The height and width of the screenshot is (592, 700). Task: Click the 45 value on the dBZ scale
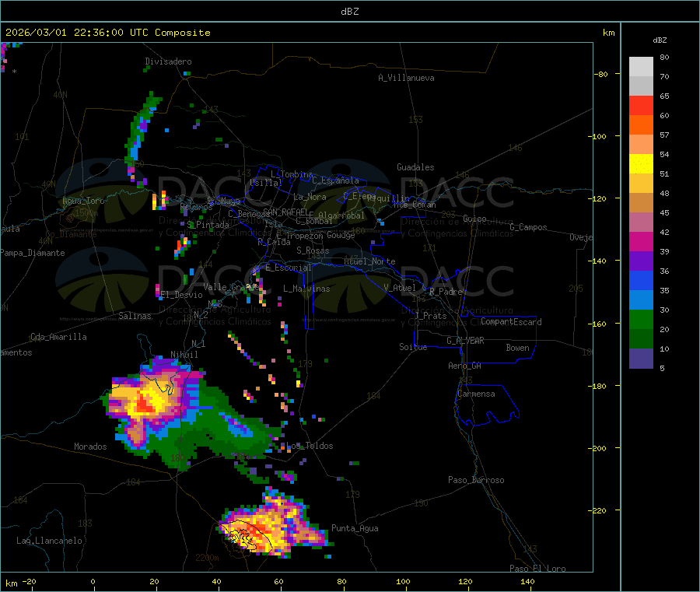664,212
